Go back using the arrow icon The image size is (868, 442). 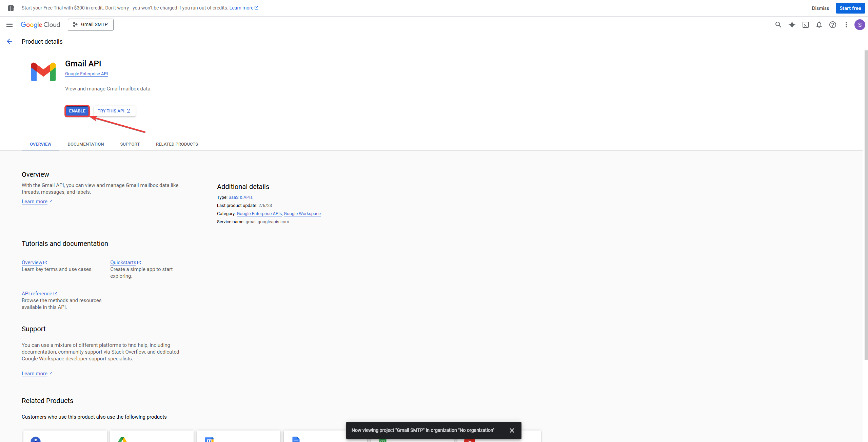click(x=9, y=41)
